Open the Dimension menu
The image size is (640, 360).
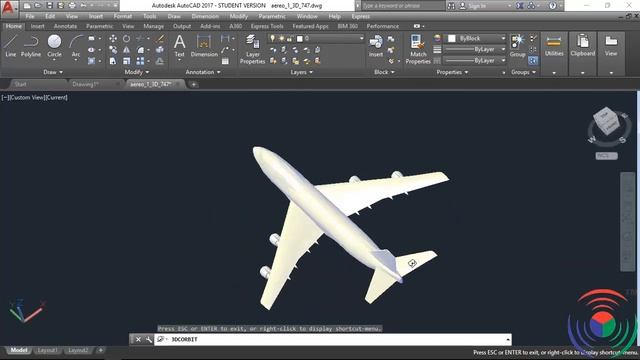[x=205, y=16]
